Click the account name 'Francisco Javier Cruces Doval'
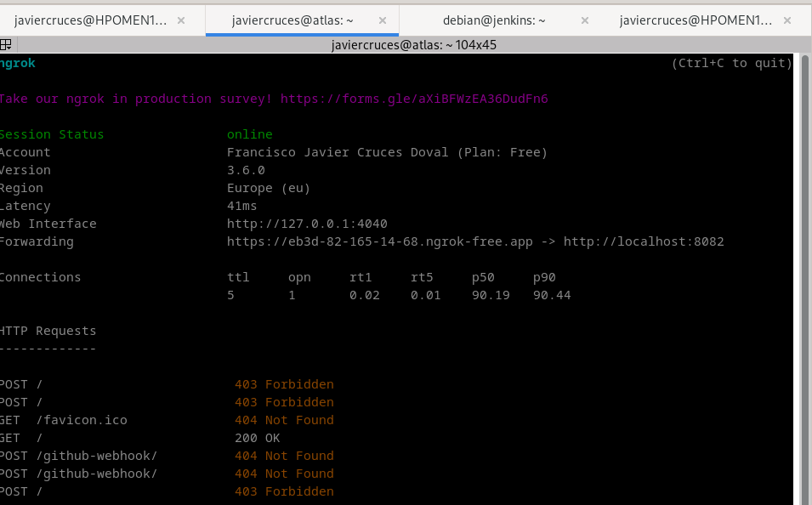Viewport: 812px width, 505px height. (x=338, y=152)
